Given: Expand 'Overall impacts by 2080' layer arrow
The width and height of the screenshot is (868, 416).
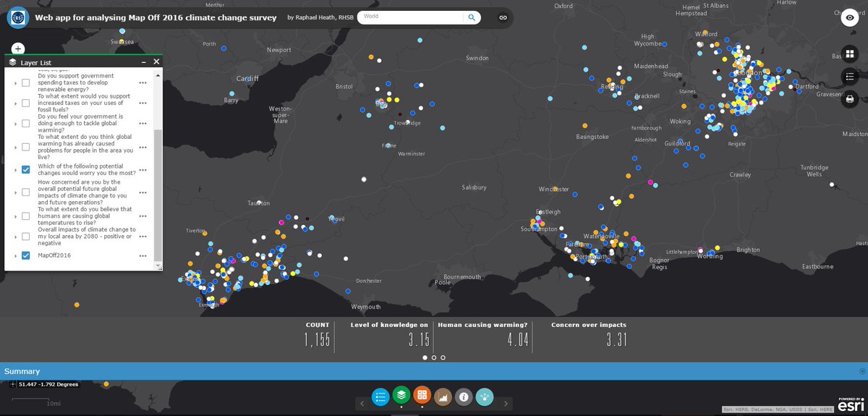Looking at the screenshot, I should [15, 236].
